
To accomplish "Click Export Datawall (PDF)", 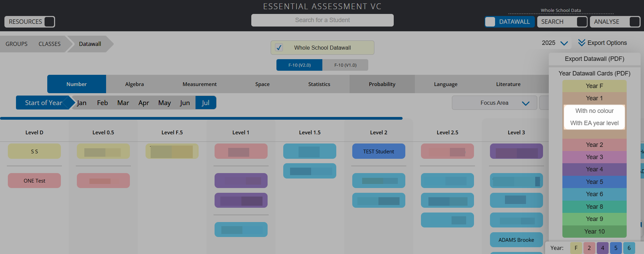I will (x=594, y=59).
